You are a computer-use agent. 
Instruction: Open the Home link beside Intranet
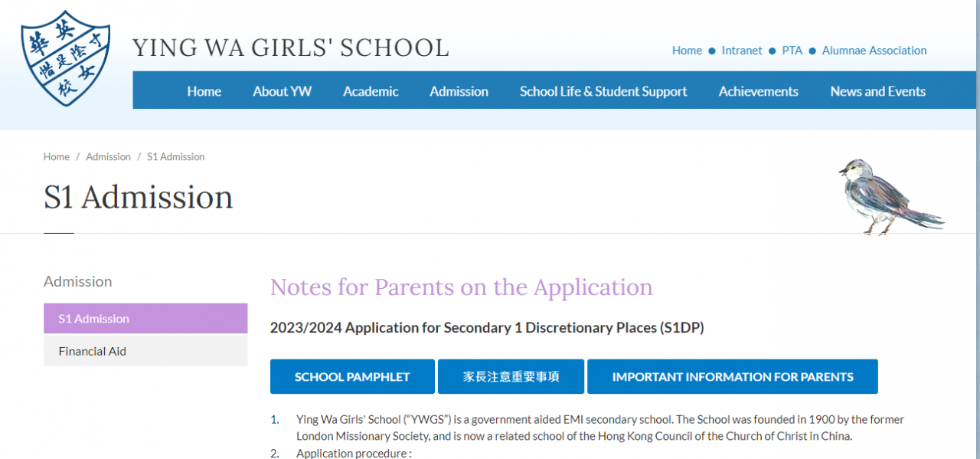point(687,51)
